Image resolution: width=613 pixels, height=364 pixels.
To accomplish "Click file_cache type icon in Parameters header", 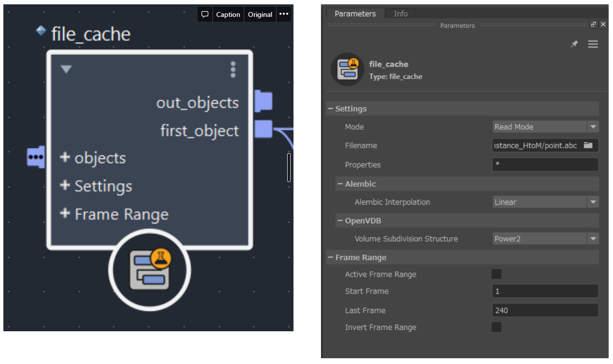I will point(347,69).
